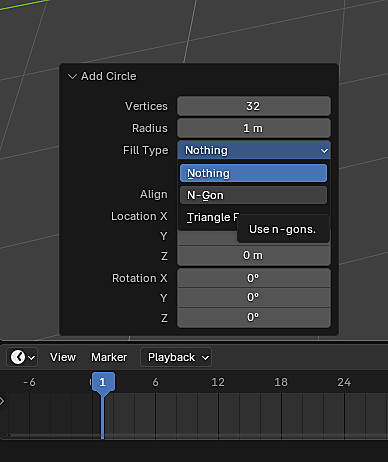Choose N-Gon fill type option
The width and height of the screenshot is (388, 462).
(x=253, y=195)
